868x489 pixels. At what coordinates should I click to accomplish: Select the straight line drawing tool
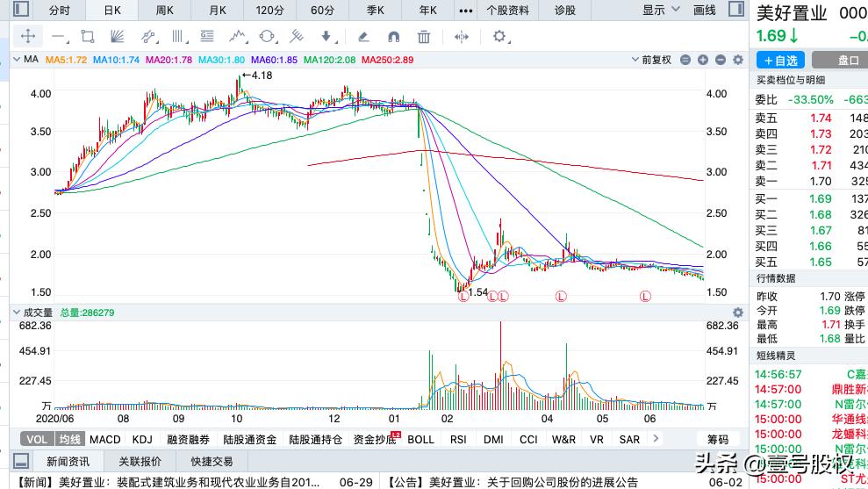click(x=59, y=37)
